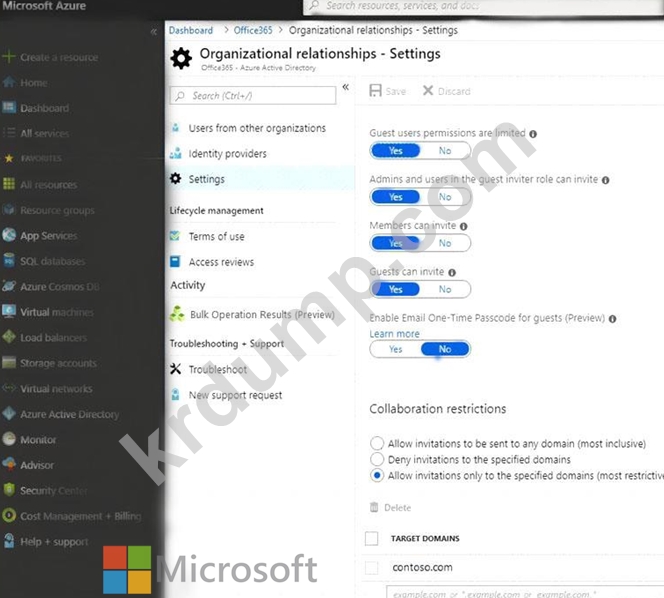Click info icon beside Guests can invite
Screen dimensions: 664x598
pyautogui.click(x=452, y=272)
